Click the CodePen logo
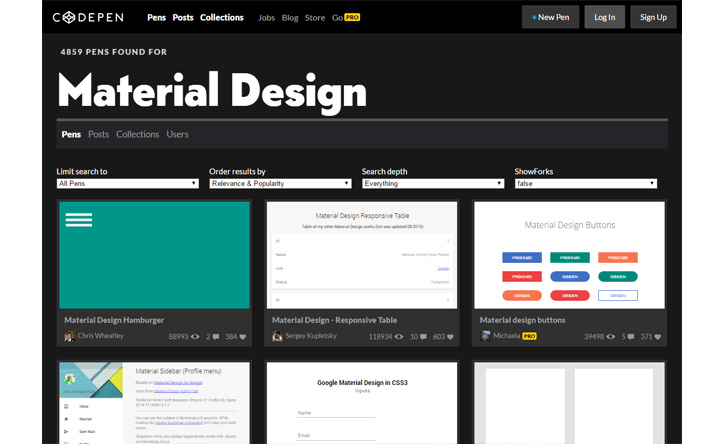Screen dimensions: 724x444 88,18
